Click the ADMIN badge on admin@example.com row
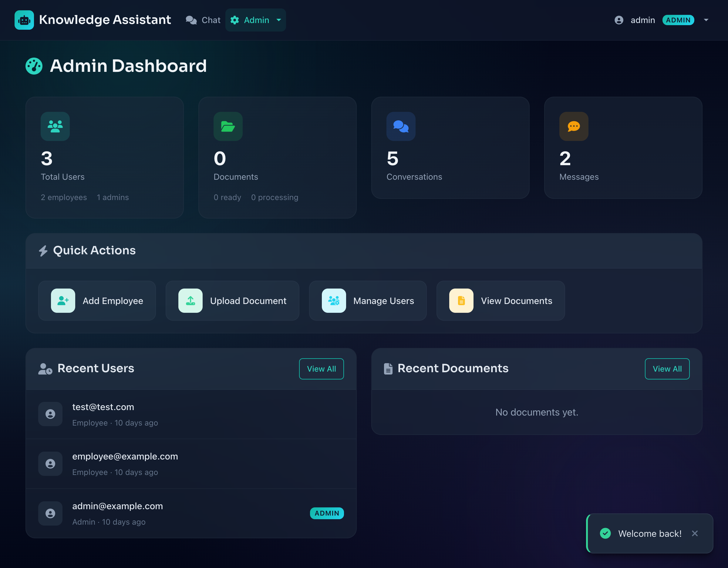The image size is (728, 568). [327, 513]
